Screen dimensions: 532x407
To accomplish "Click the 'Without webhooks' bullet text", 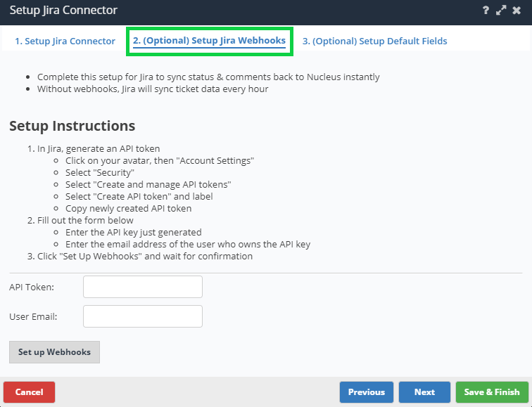I will tap(153, 89).
